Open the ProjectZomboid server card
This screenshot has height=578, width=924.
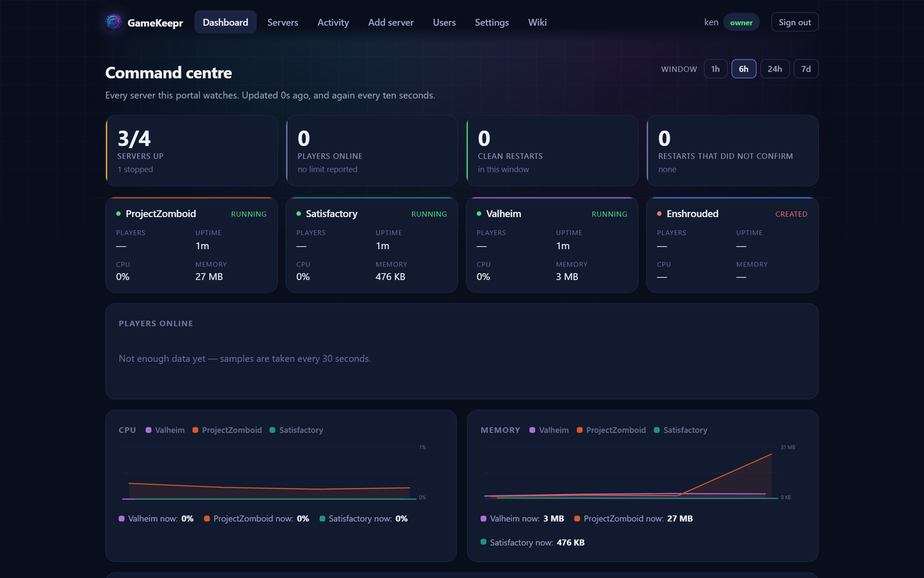[x=192, y=245]
